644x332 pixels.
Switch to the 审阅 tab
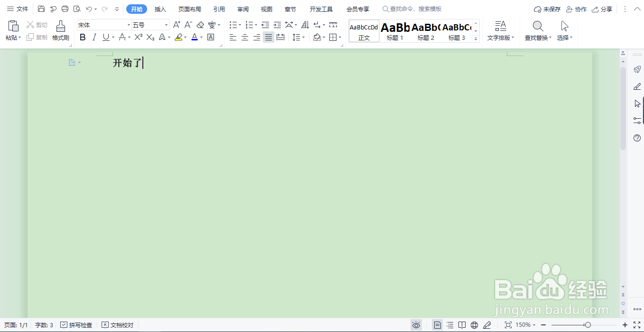pyautogui.click(x=243, y=9)
